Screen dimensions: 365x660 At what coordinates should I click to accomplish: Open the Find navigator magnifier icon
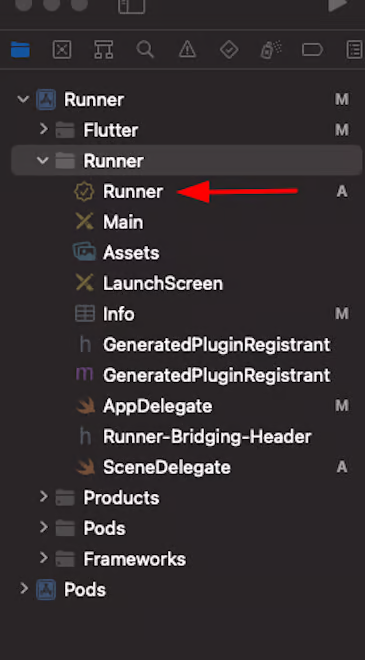145,50
